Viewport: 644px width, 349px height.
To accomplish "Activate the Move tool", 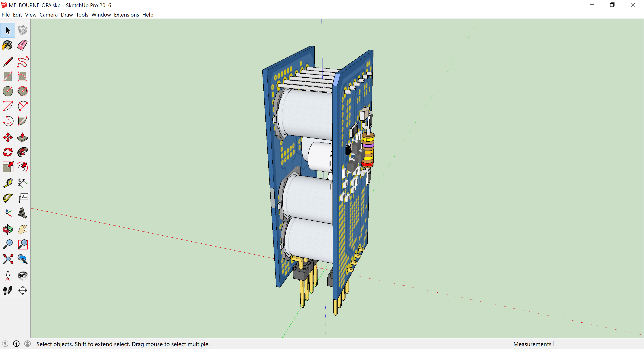I will [8, 137].
